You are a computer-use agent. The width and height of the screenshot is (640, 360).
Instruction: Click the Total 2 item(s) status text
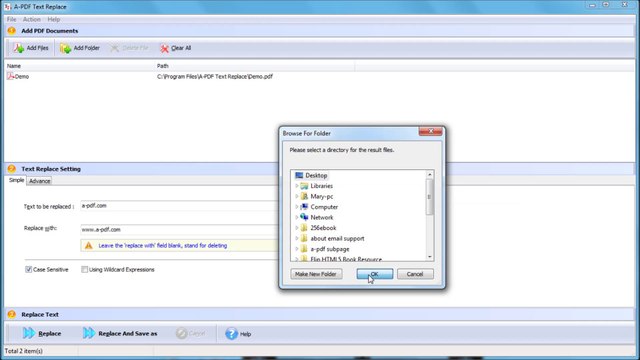(24, 351)
